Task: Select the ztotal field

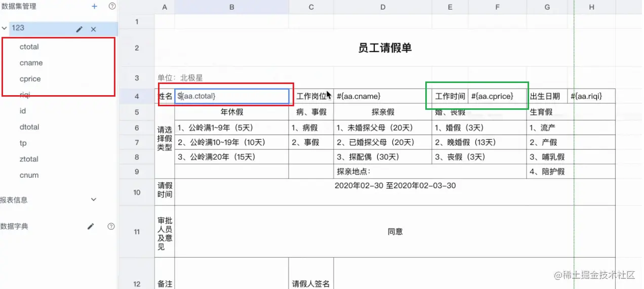Action: pos(29,159)
